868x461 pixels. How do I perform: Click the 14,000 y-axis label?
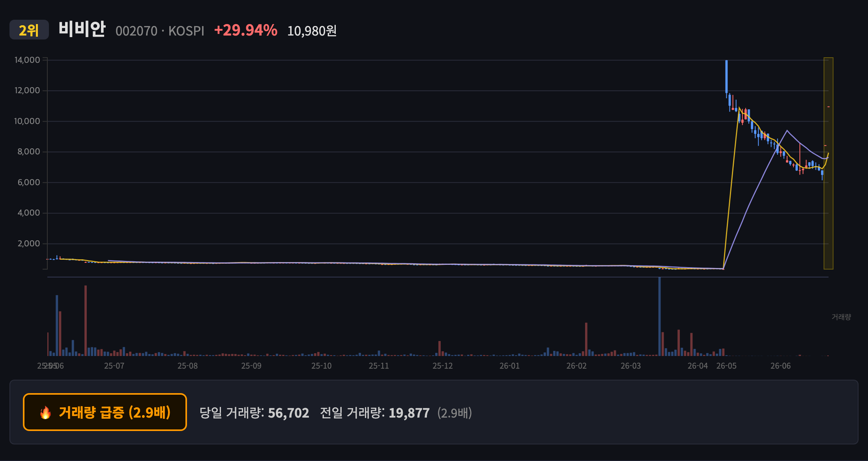coord(27,60)
